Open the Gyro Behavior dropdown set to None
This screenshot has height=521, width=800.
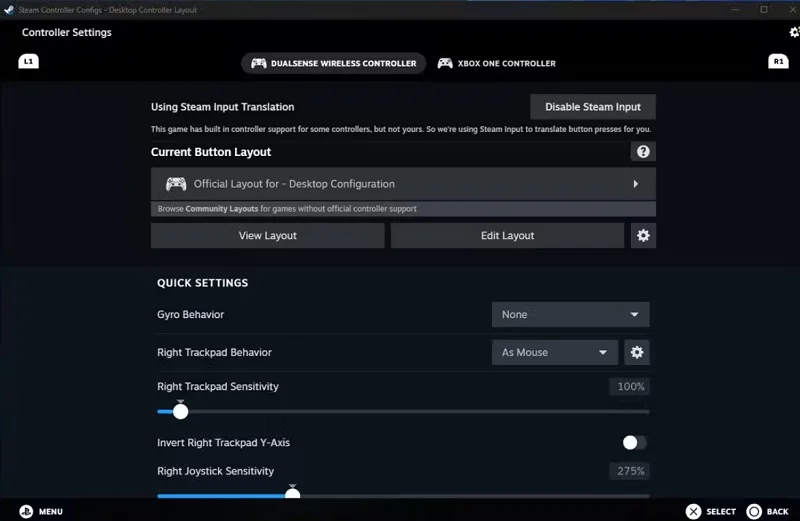pyautogui.click(x=570, y=314)
